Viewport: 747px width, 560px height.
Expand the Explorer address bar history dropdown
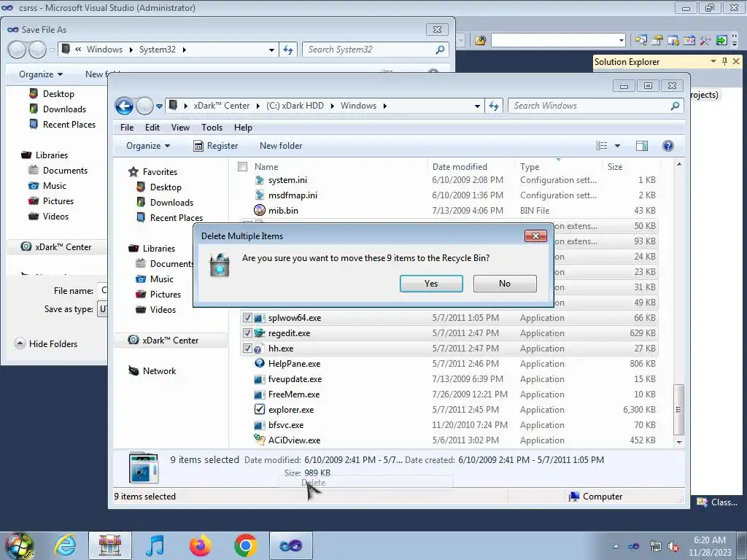[x=477, y=106]
